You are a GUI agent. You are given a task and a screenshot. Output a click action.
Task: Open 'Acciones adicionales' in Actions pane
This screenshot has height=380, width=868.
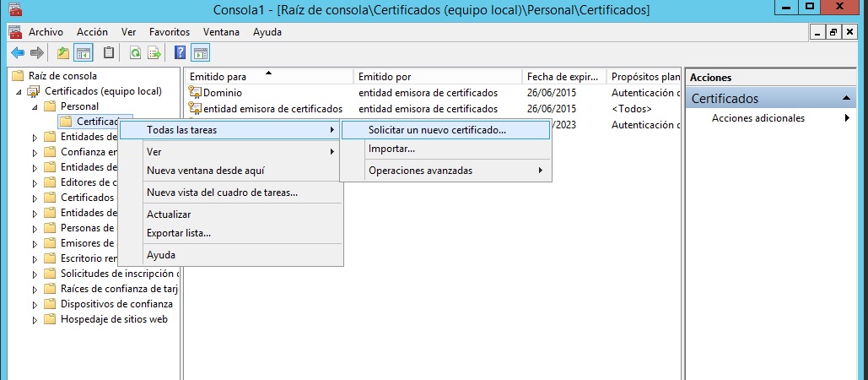(758, 118)
